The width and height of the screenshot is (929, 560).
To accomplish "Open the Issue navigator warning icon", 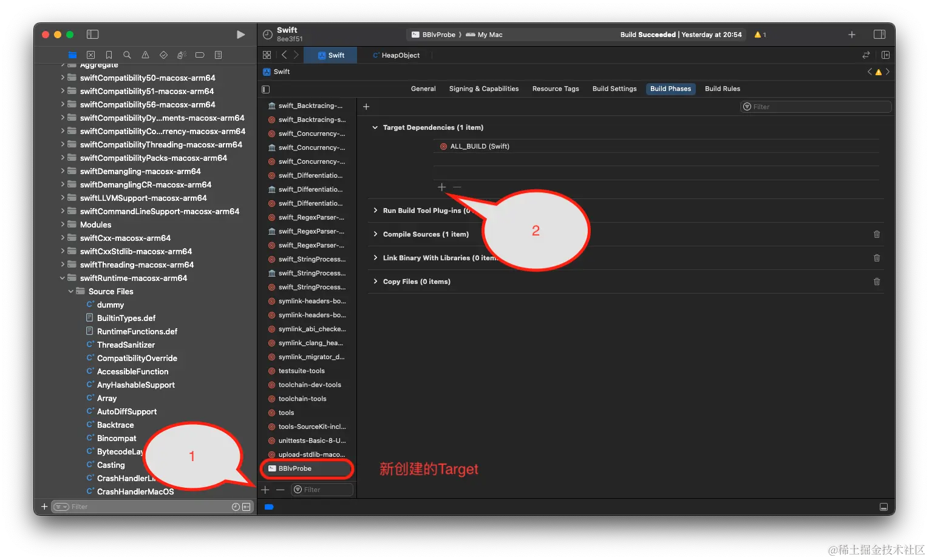I will point(145,55).
